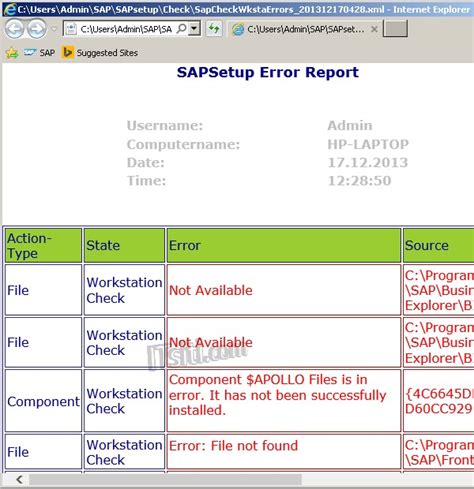Click the second Not Available error cell
The width and height of the screenshot is (474, 489).
[x=284, y=342]
